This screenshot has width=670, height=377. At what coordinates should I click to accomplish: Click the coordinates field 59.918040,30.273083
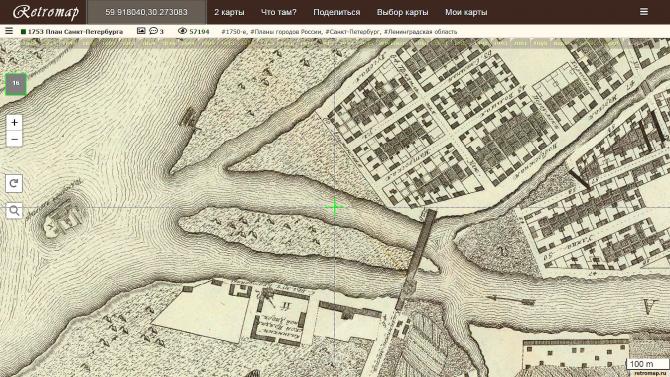(x=147, y=12)
